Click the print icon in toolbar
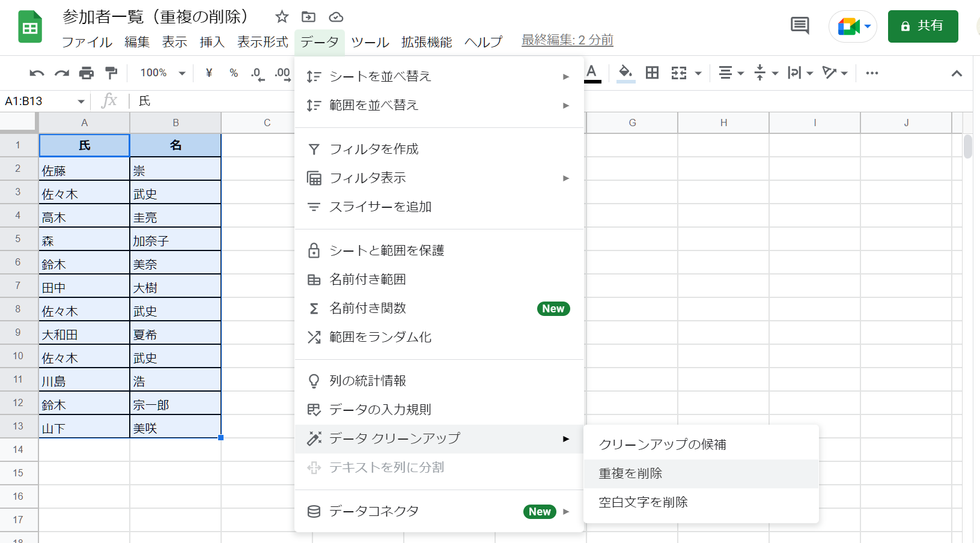The image size is (980, 543). [x=87, y=73]
